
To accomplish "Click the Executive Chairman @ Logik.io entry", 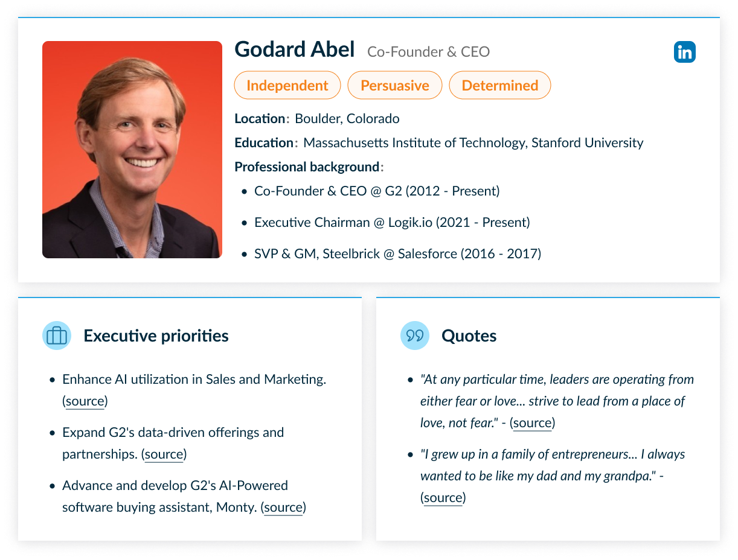I will 392,223.
